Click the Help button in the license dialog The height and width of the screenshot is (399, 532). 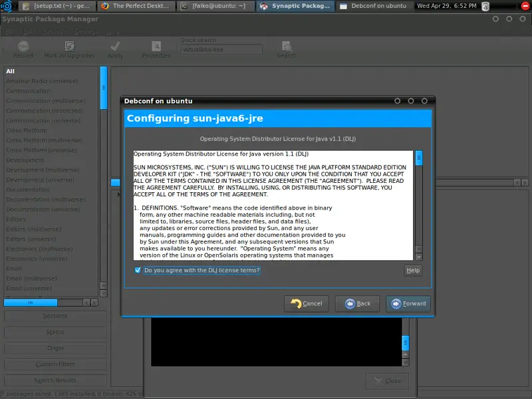pyautogui.click(x=413, y=271)
